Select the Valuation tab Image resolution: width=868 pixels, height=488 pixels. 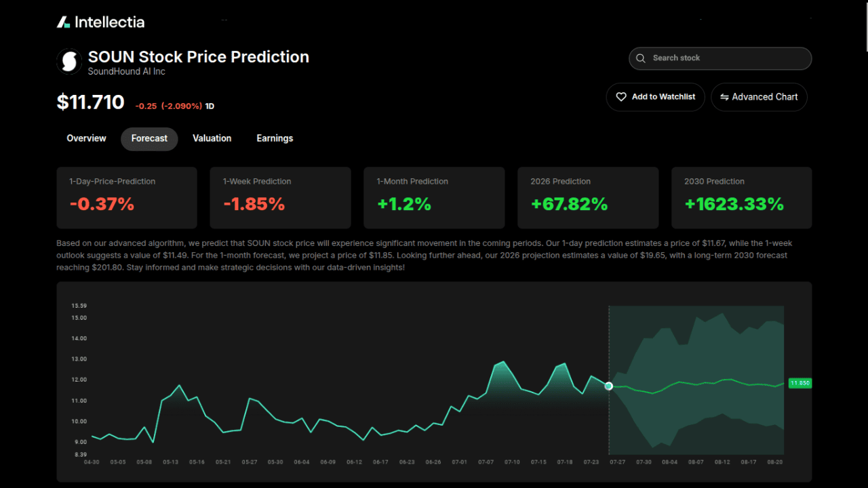pos(212,138)
